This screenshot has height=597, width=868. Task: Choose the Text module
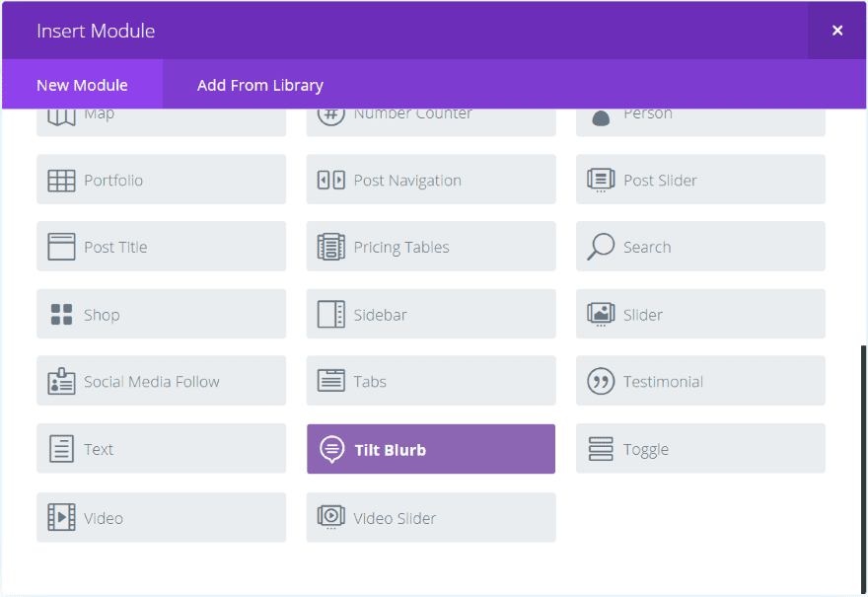click(x=161, y=449)
